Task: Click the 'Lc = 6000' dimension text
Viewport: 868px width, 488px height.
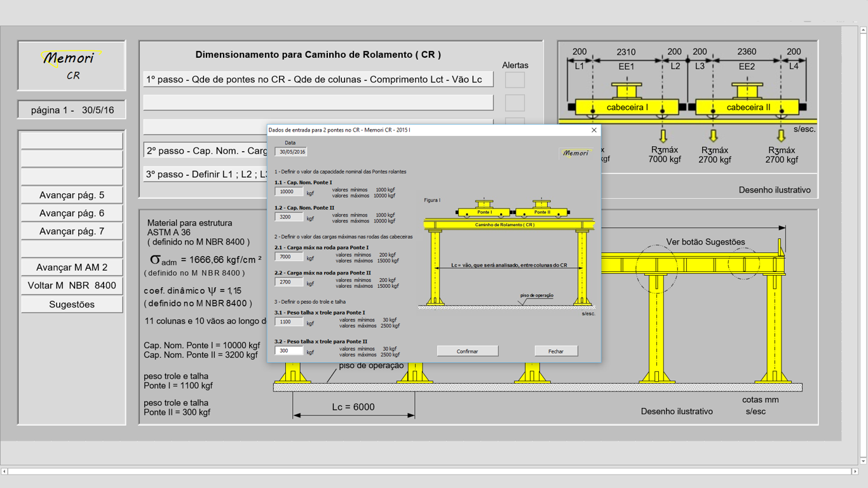Action: [x=353, y=407]
